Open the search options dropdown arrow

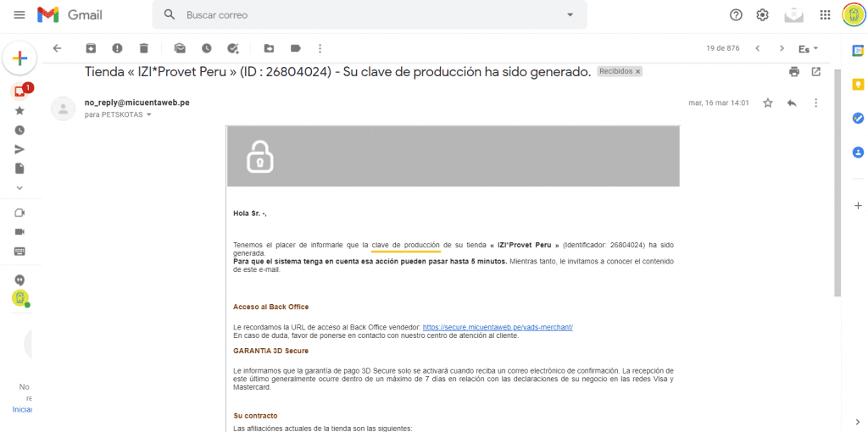click(570, 15)
